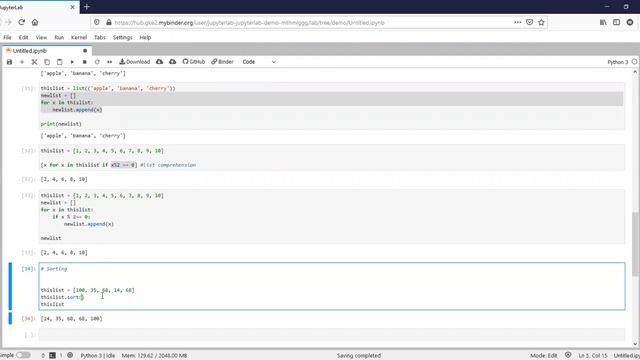The image size is (640, 360).
Task: Insert a new cell below with plus icon
Action: click(x=22, y=62)
